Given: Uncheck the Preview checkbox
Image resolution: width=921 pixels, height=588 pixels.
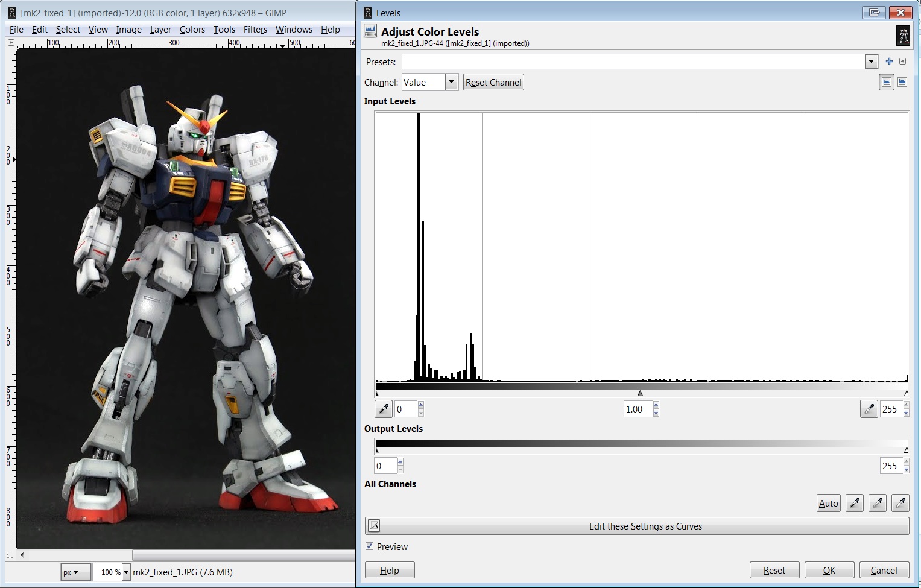Looking at the screenshot, I should [370, 546].
